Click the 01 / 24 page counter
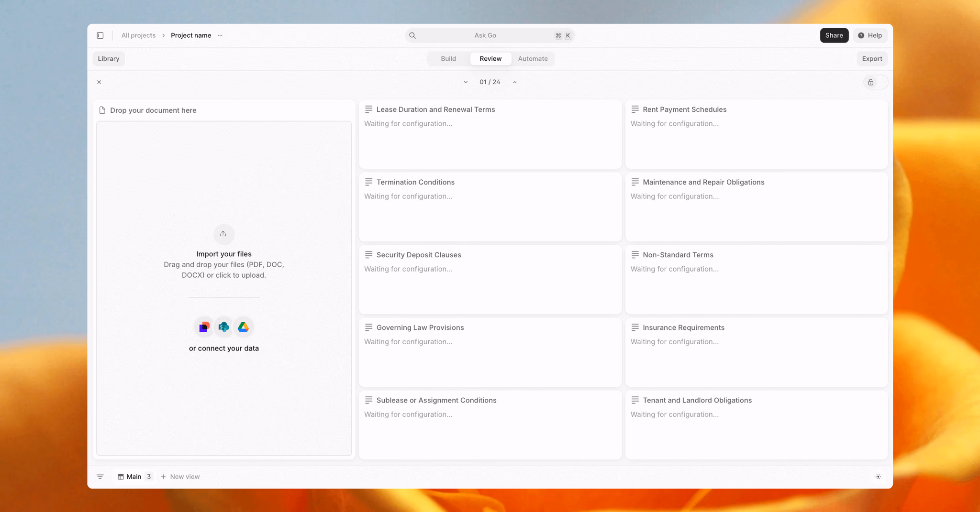The height and width of the screenshot is (512, 980). pos(490,82)
